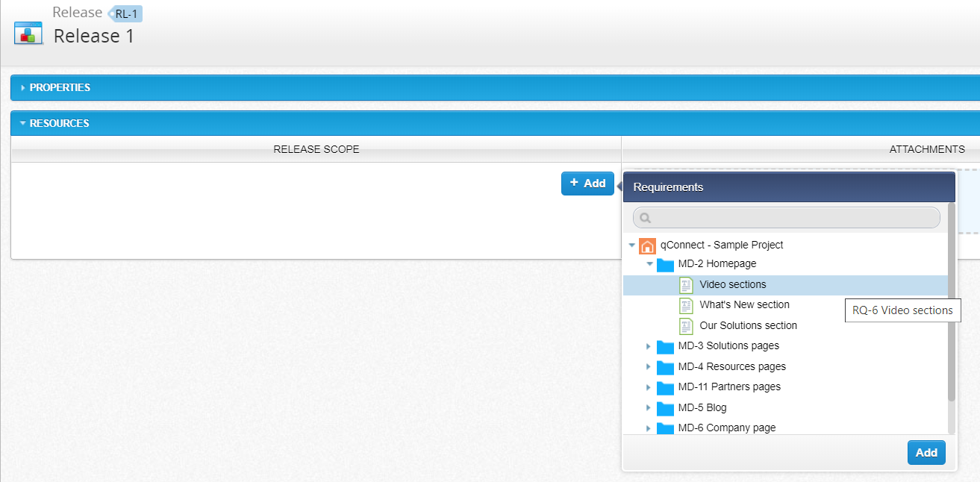This screenshot has height=482, width=980.
Task: Expand the PROPERTIES section
Action: [23, 88]
